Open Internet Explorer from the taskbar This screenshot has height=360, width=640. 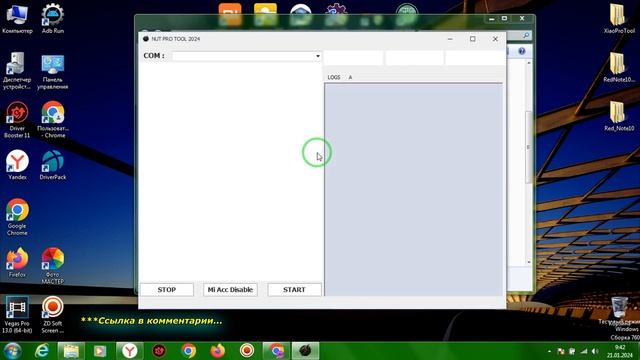[42, 351]
